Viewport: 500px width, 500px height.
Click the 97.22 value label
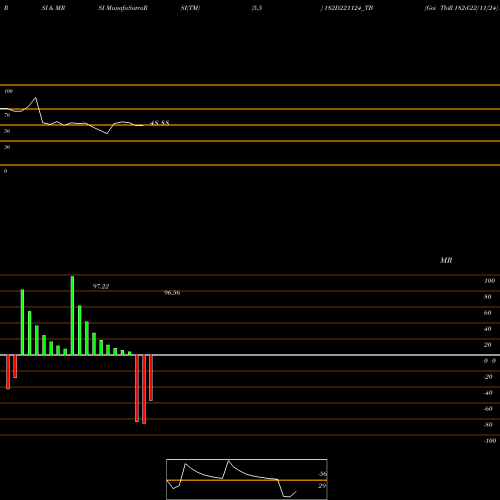pos(101,286)
